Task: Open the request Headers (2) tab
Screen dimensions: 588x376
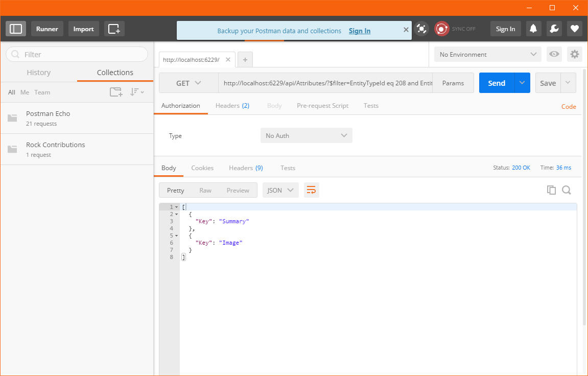Action: pyautogui.click(x=232, y=106)
